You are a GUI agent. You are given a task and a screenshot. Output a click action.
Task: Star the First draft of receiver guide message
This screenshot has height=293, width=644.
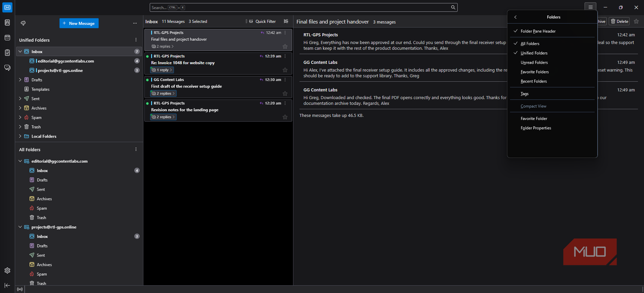coord(285,93)
